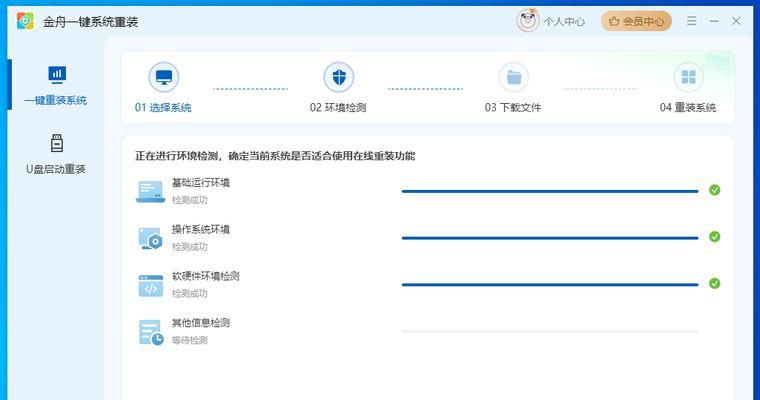Open 会员中心 membership button

[x=636, y=21]
